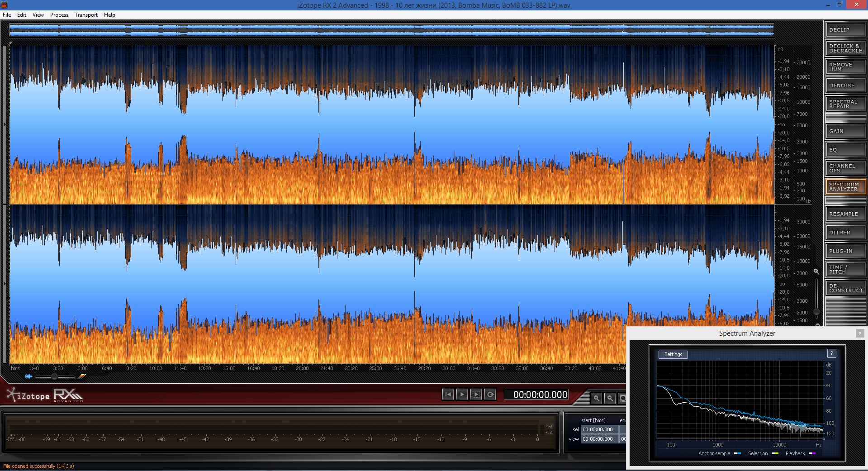Click the play selection transport button
Screen dimensions: 868x471
(476, 395)
